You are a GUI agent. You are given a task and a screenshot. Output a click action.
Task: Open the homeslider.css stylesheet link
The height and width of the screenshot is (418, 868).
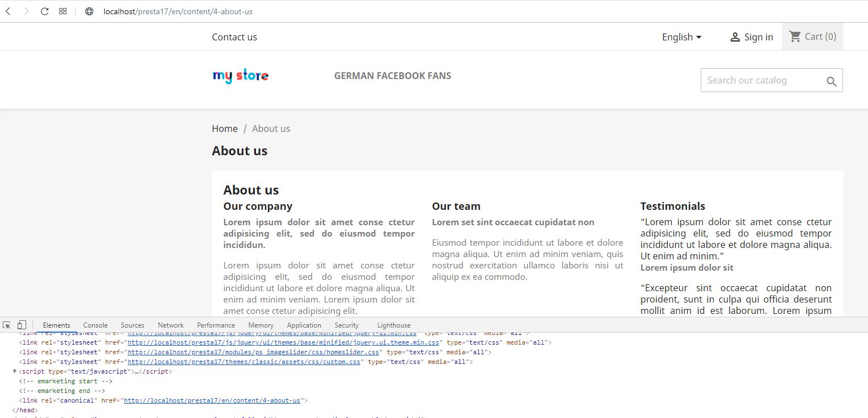coord(253,352)
